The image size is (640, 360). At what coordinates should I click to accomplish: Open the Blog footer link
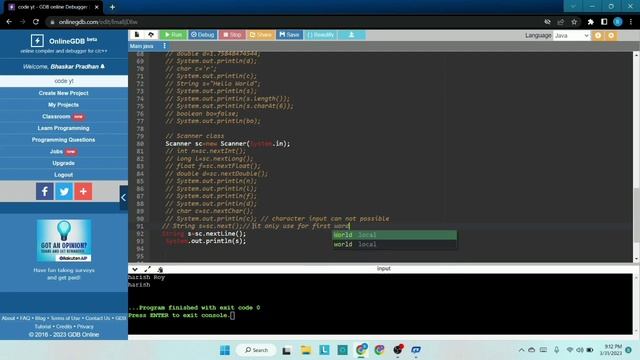40,318
